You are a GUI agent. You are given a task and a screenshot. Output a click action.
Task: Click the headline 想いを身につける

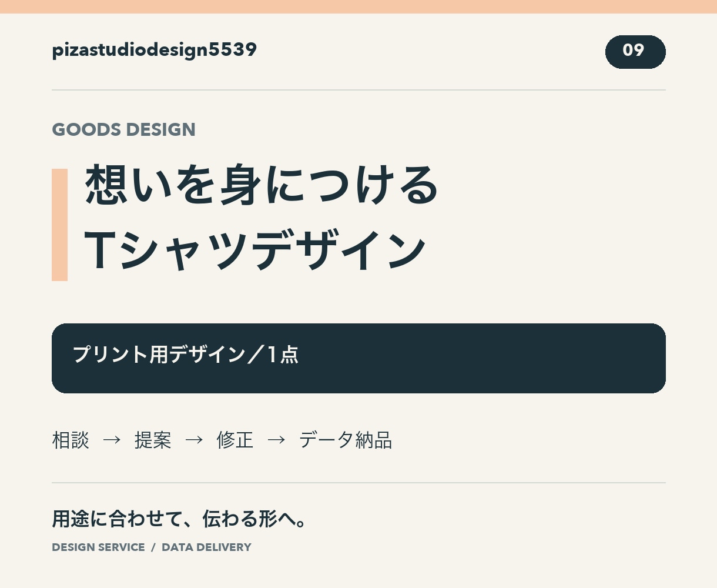tap(262, 185)
